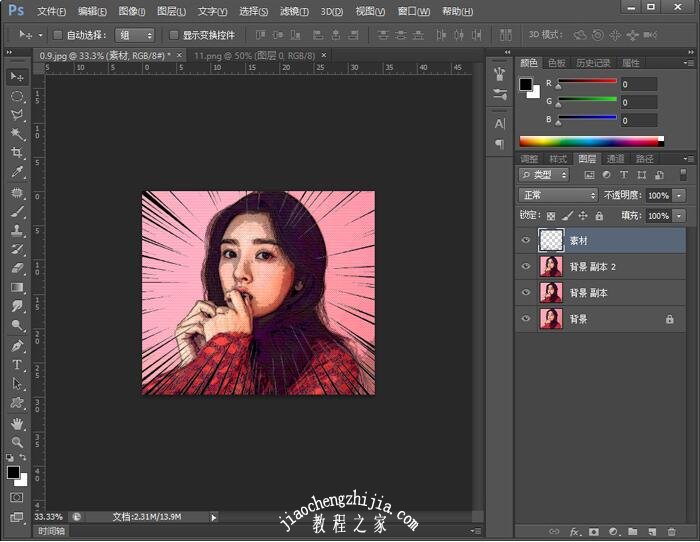Click the delete layer trash icon
Viewport: 700px width, 542px height.
coord(672,531)
